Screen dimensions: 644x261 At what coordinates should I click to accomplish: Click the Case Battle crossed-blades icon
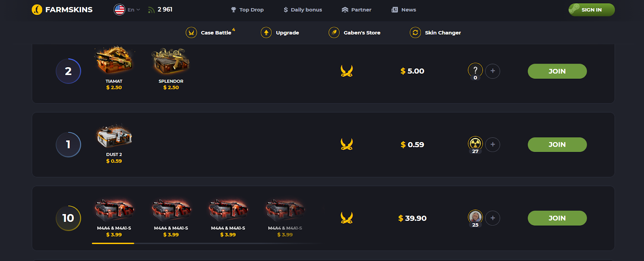point(191,33)
